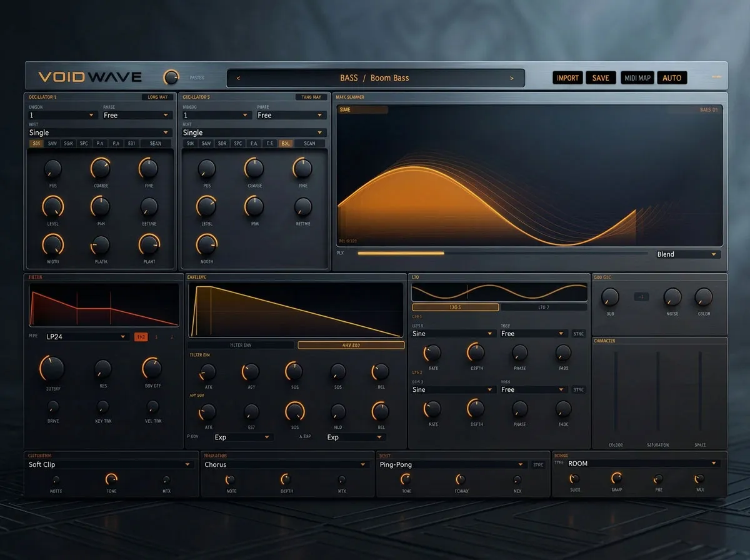Click the Soft Clip TONE knob
This screenshot has height=560, width=750.
(x=111, y=479)
